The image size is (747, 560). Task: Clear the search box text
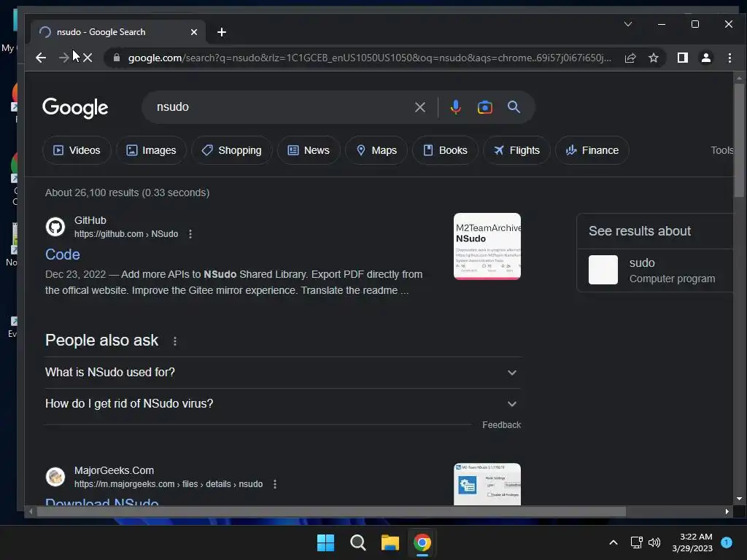pos(419,107)
